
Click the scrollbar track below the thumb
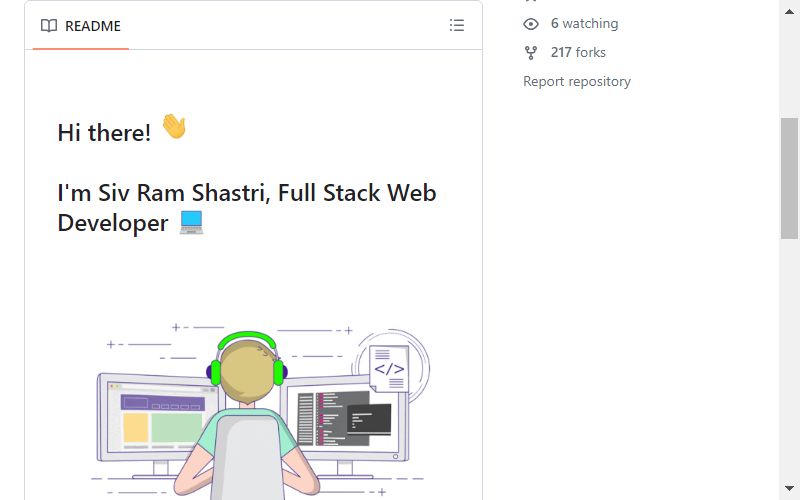point(789,357)
